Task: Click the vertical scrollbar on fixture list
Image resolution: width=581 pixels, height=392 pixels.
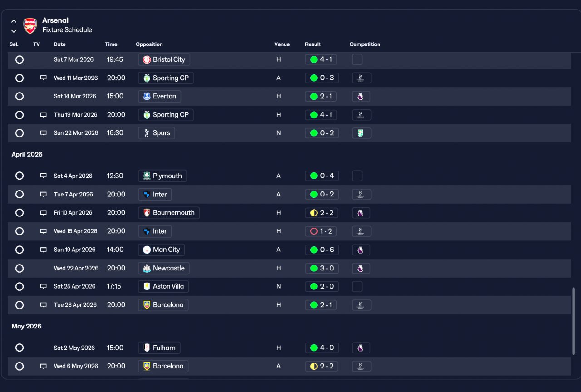Action: (574, 321)
